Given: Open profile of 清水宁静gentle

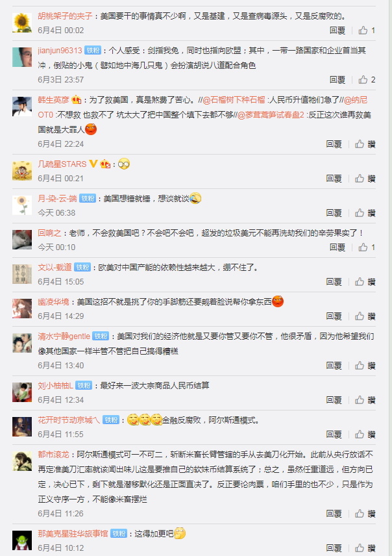Looking at the screenshot, I should click(x=64, y=336).
